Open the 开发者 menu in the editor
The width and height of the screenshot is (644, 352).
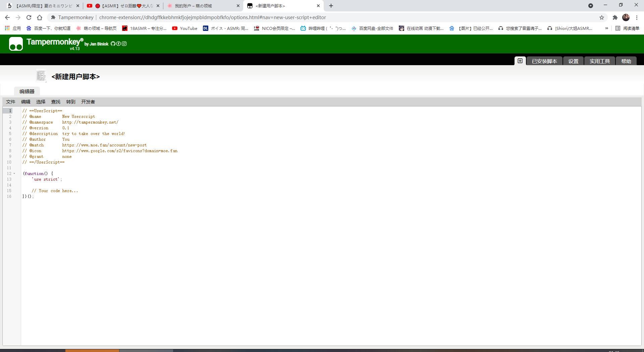[88, 102]
